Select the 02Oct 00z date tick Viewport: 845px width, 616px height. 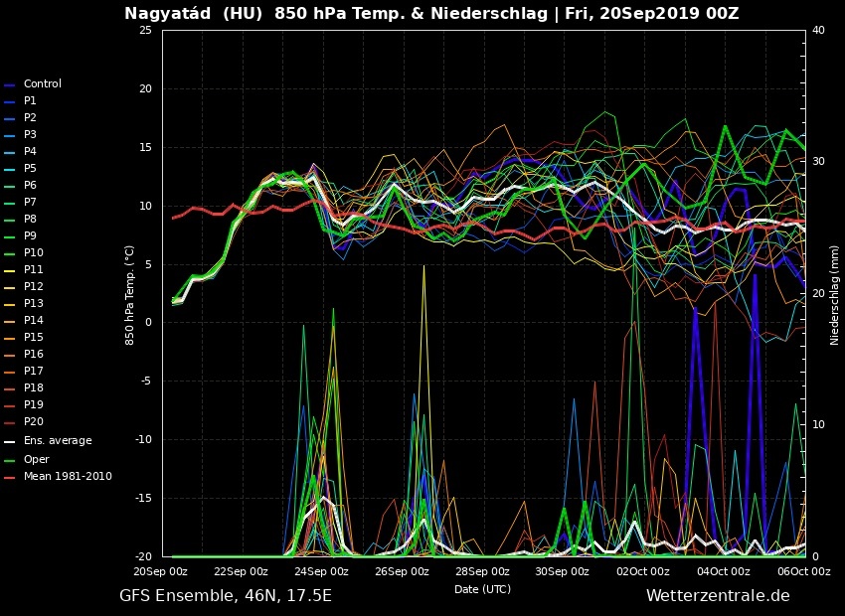pyautogui.click(x=643, y=571)
